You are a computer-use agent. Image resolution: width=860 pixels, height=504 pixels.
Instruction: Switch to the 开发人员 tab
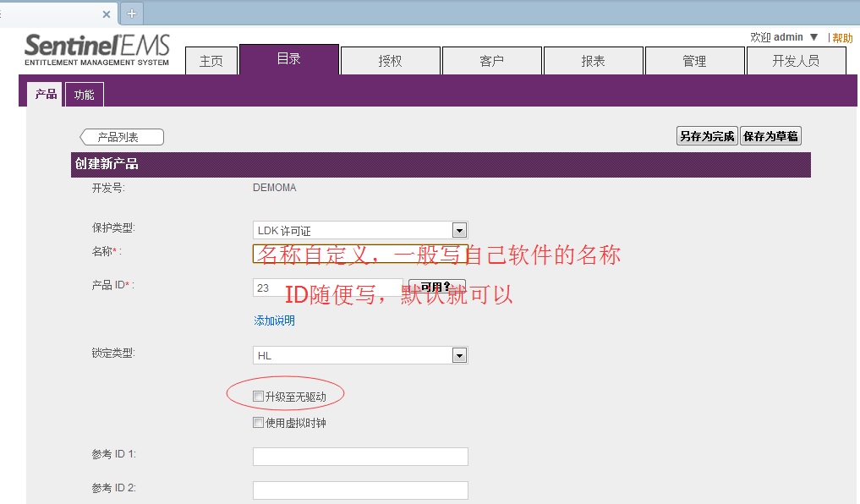(x=796, y=61)
